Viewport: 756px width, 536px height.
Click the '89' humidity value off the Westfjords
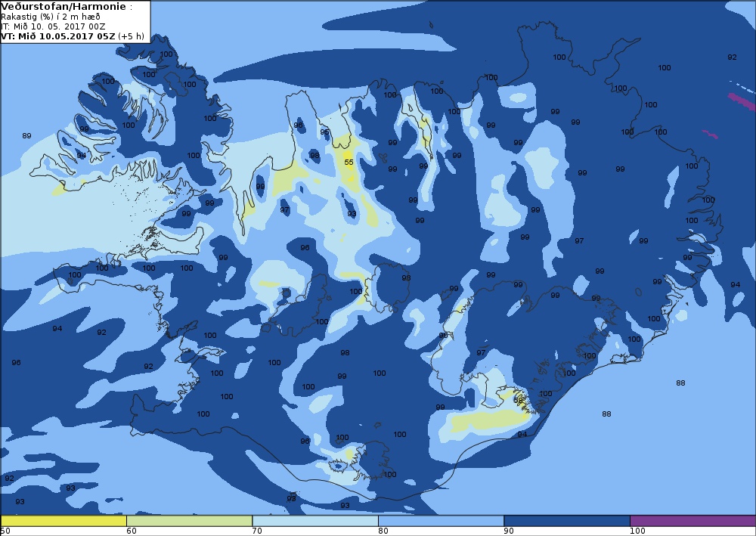pyautogui.click(x=26, y=136)
